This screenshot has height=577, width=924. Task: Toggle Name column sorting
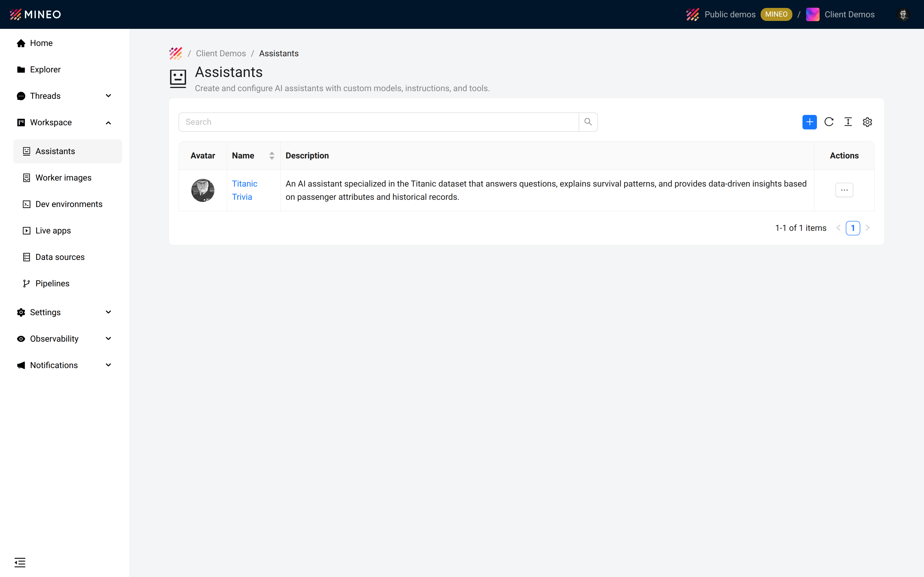[x=271, y=155]
